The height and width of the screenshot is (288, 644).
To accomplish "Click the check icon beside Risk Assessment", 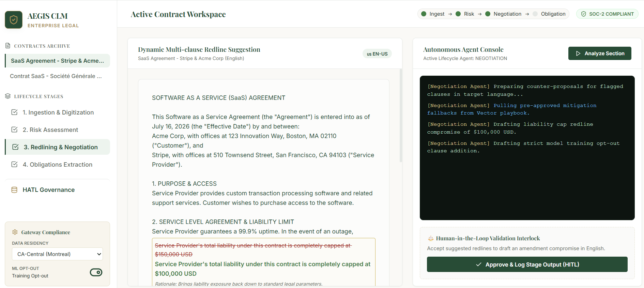I will tap(14, 130).
